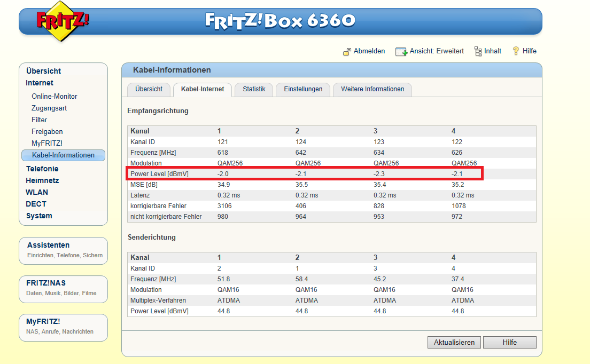
Task: Expand the System sidebar section
Action: click(39, 216)
